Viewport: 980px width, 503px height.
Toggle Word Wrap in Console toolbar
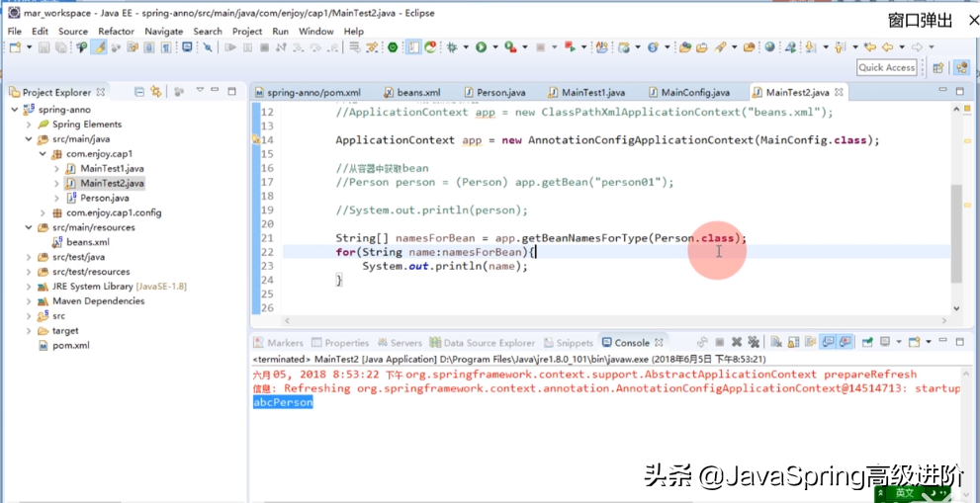[x=811, y=342]
